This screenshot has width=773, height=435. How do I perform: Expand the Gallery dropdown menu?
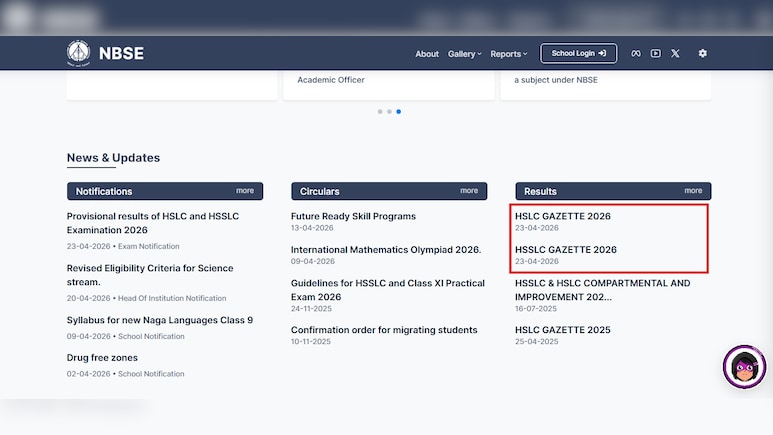(464, 54)
